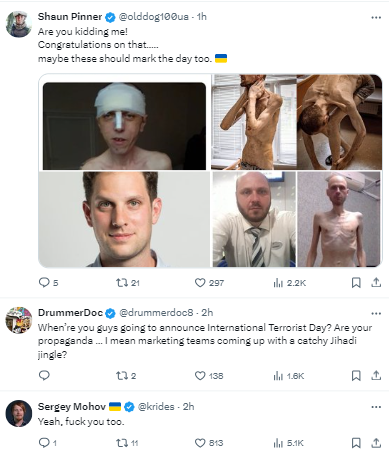Open more options for DrummerDoc's tweet
The width and height of the screenshot is (389, 455).
[x=376, y=313]
